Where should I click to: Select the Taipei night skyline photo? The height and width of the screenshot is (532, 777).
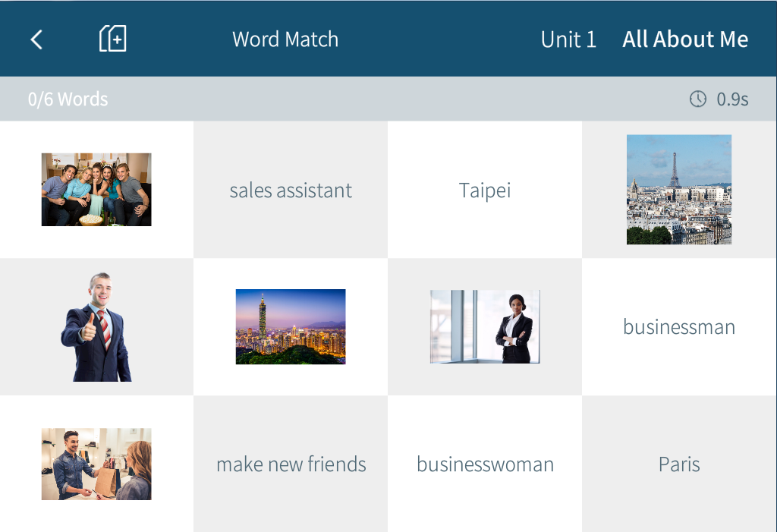pyautogui.click(x=291, y=327)
